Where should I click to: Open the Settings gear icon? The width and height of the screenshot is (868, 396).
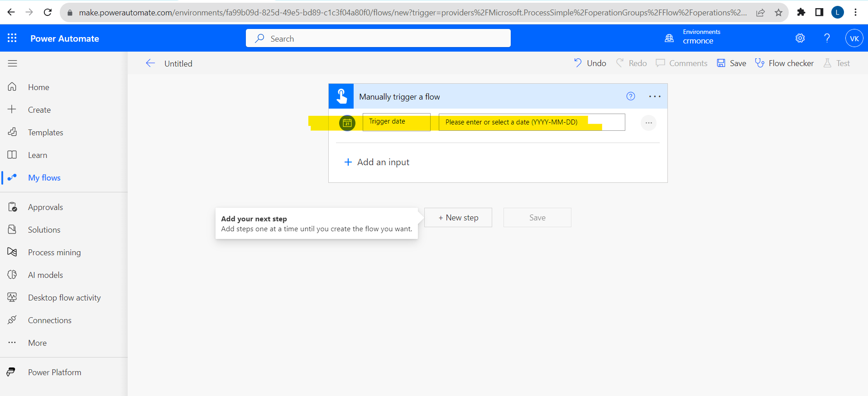800,38
